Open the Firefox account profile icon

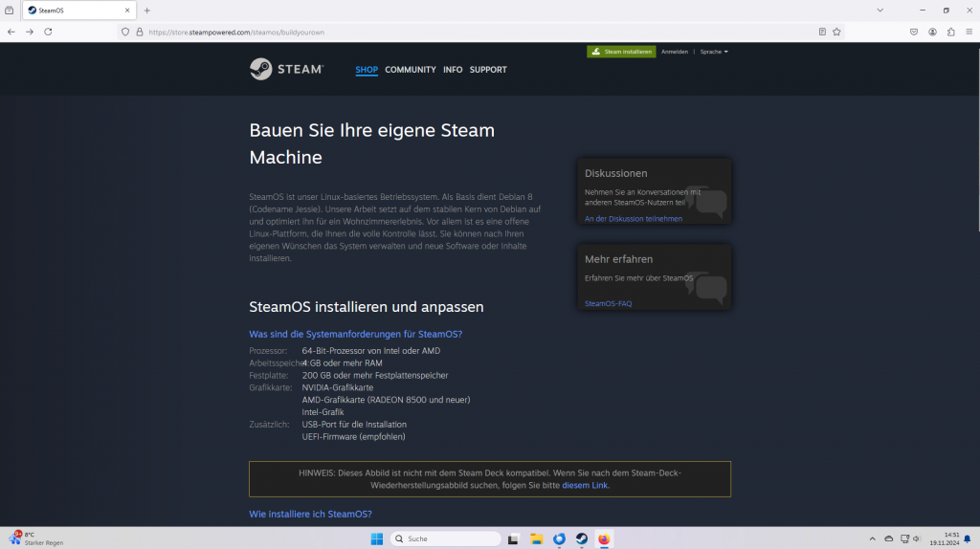click(x=932, y=32)
